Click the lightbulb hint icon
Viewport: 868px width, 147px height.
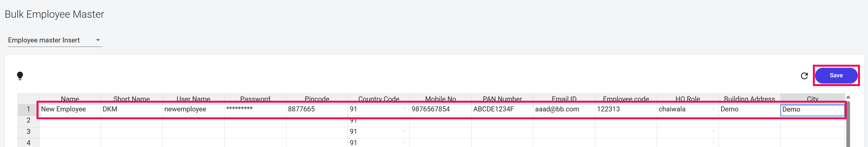pos(20,76)
